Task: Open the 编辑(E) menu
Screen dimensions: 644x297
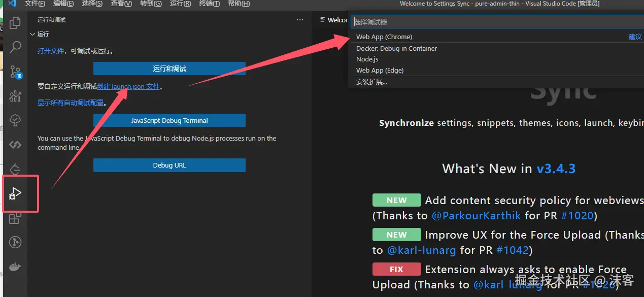Action: [63, 4]
